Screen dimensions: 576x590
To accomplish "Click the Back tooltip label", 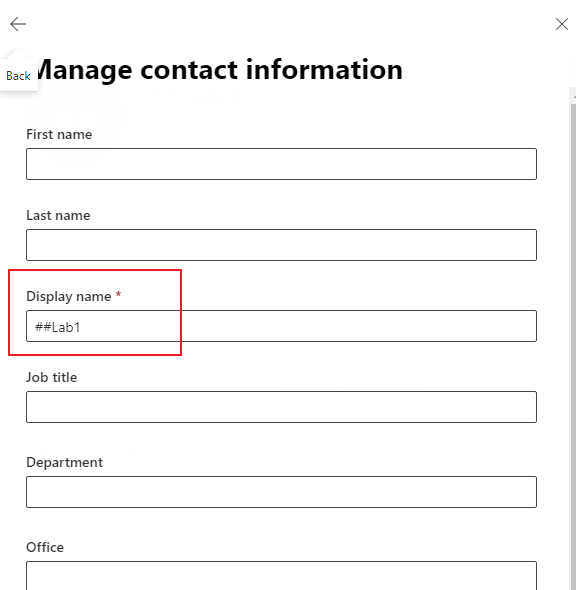I will pyautogui.click(x=18, y=76).
